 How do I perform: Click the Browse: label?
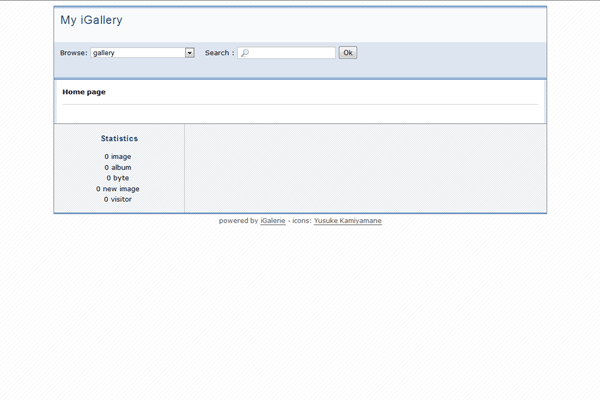point(73,53)
